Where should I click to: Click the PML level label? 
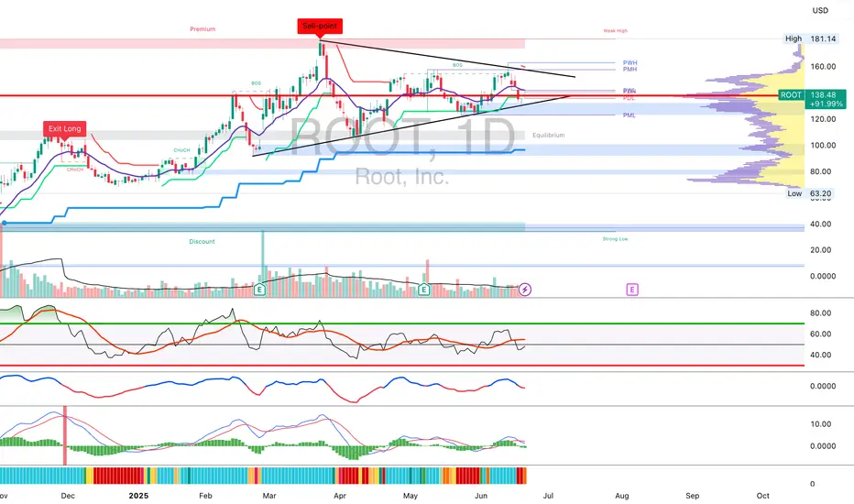click(x=630, y=115)
